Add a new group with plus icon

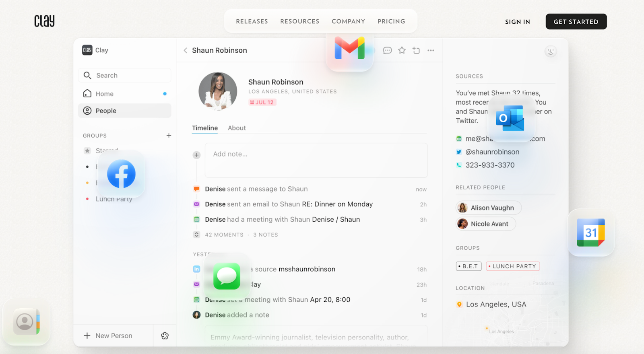coord(169,136)
